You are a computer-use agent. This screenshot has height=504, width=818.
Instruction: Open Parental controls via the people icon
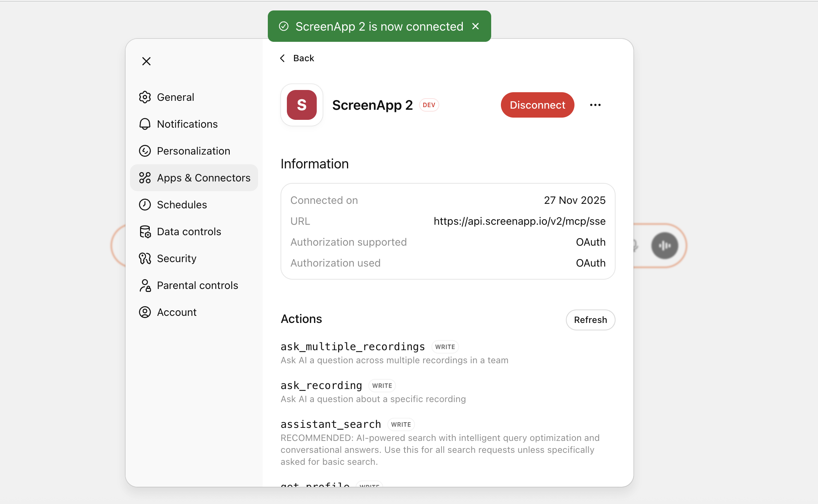click(x=145, y=285)
